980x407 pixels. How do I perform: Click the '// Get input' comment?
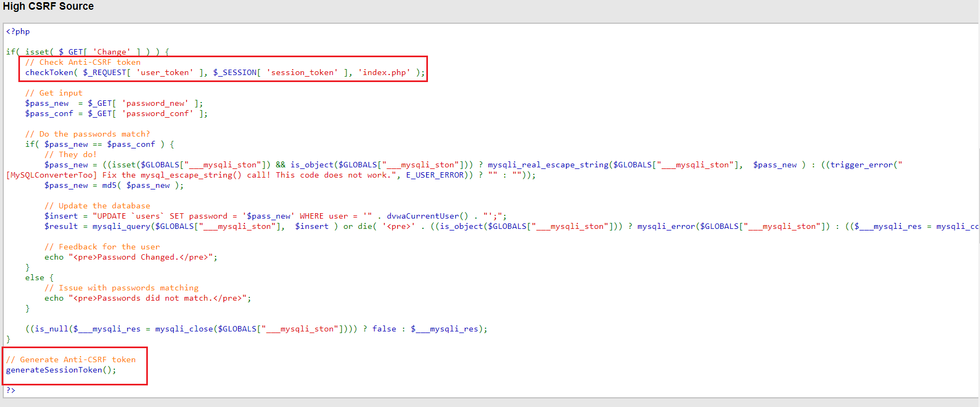[53, 93]
